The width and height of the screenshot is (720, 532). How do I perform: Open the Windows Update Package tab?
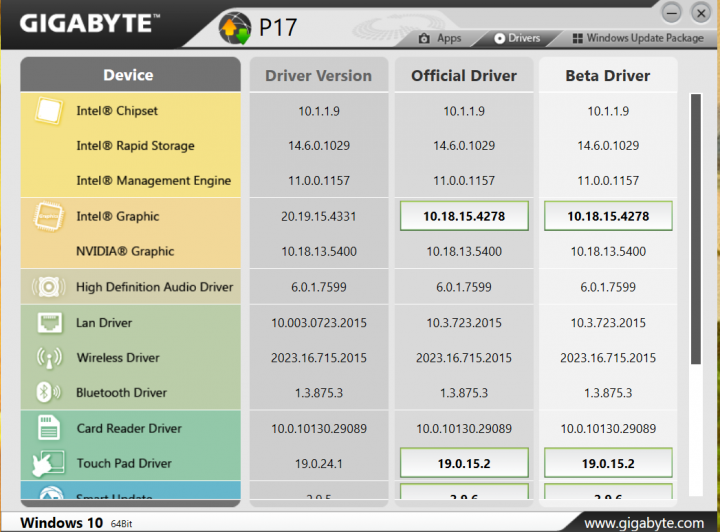(638, 38)
